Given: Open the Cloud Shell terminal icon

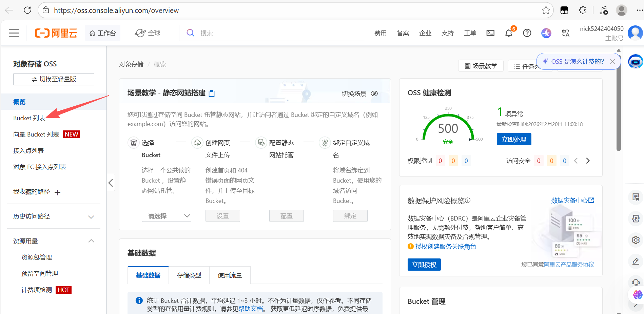Looking at the screenshot, I should click(490, 33).
